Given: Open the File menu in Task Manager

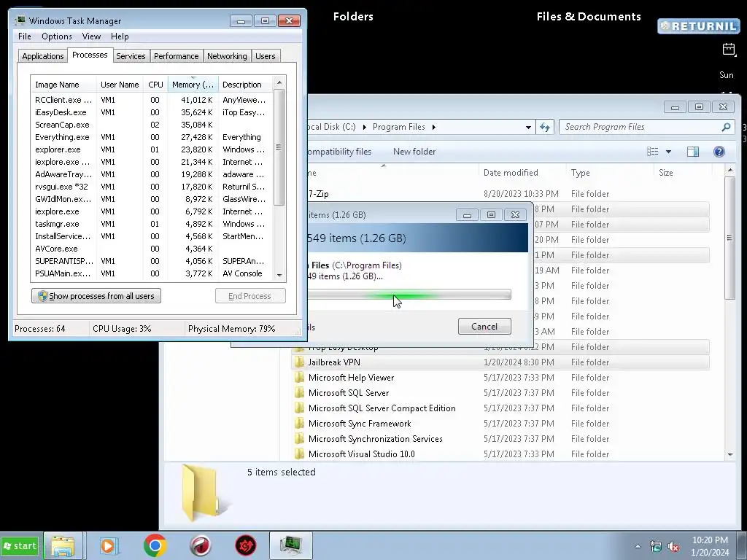Looking at the screenshot, I should 24,36.
